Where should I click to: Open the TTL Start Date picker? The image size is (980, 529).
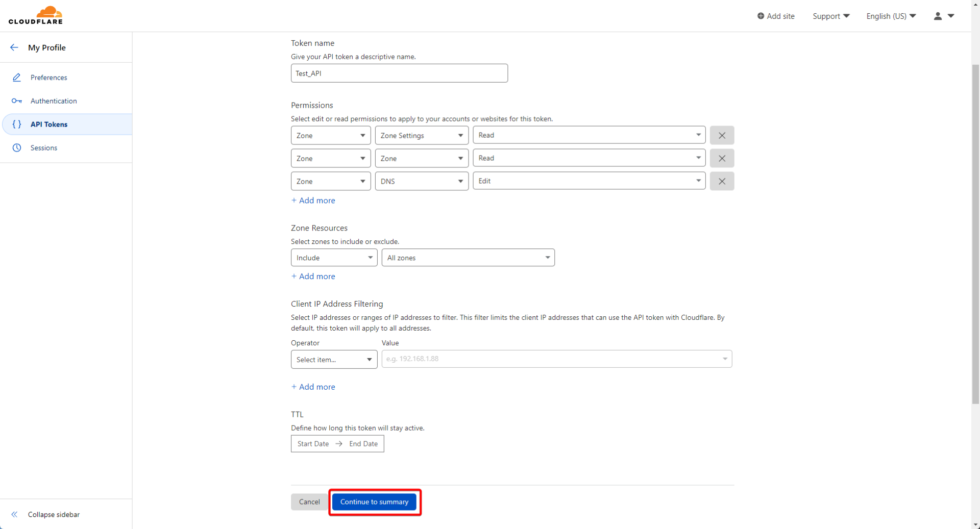[x=313, y=444]
